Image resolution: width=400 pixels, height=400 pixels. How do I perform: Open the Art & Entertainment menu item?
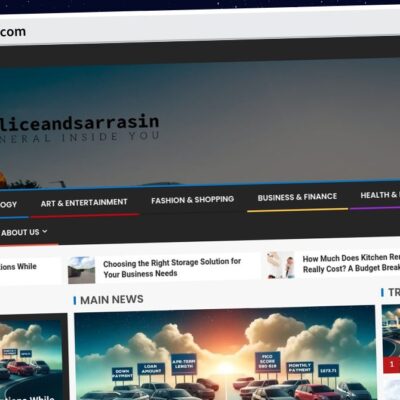(x=84, y=203)
